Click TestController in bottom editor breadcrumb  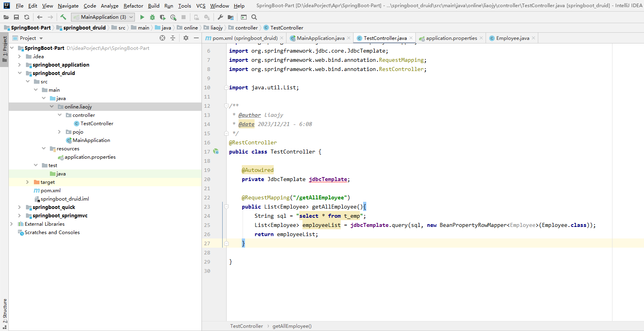[x=246, y=326]
